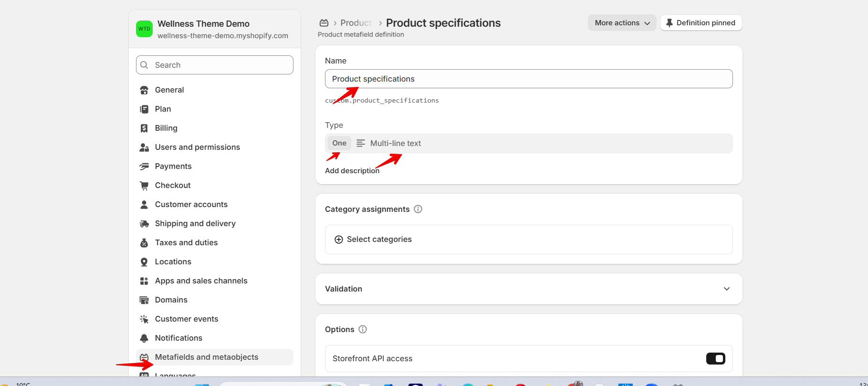The width and height of the screenshot is (868, 386).
Task: Go to Customer accounts settings
Action: [191, 205]
